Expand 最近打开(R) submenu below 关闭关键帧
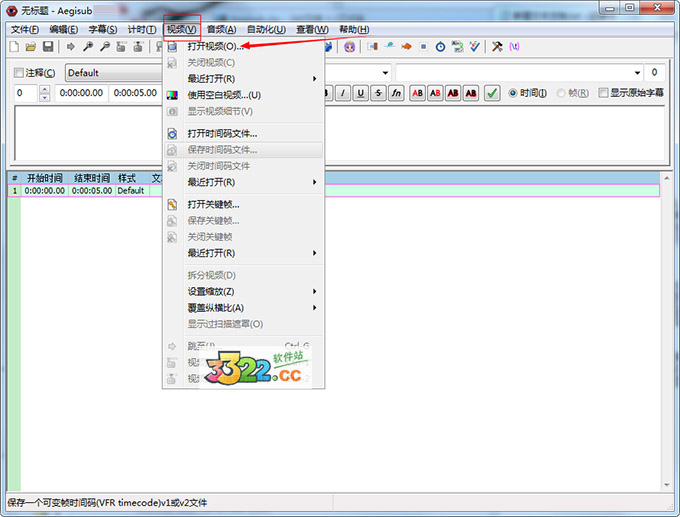This screenshot has height=517, width=680. 244,253
